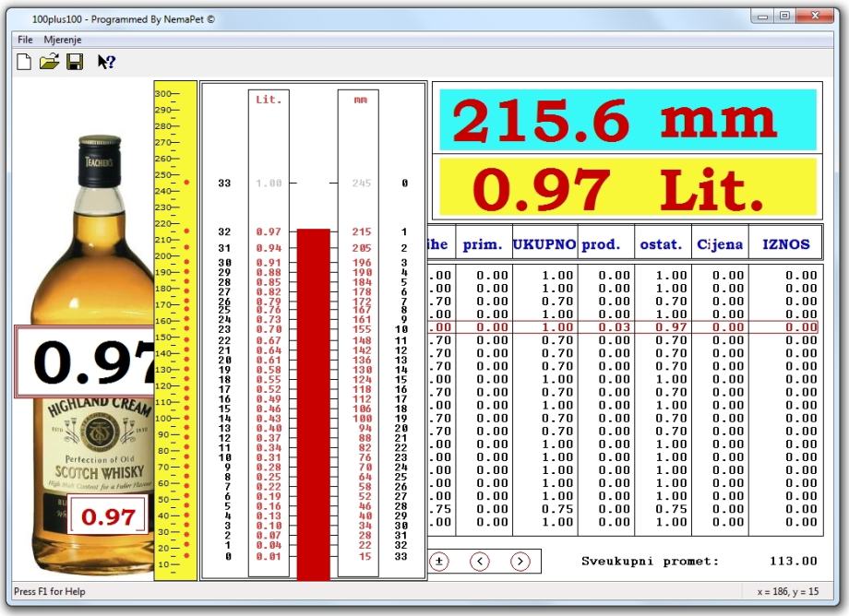
Task: Go to next with right arrow button
Action: [520, 561]
